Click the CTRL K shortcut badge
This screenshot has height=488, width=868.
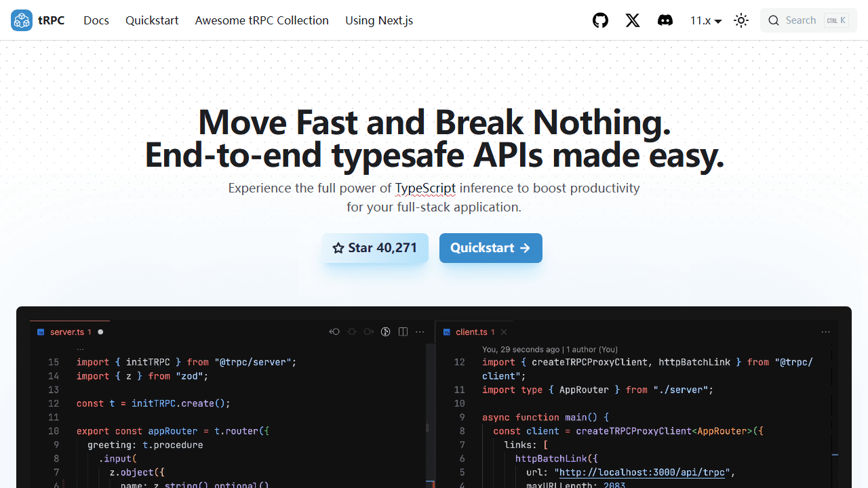[x=836, y=20]
